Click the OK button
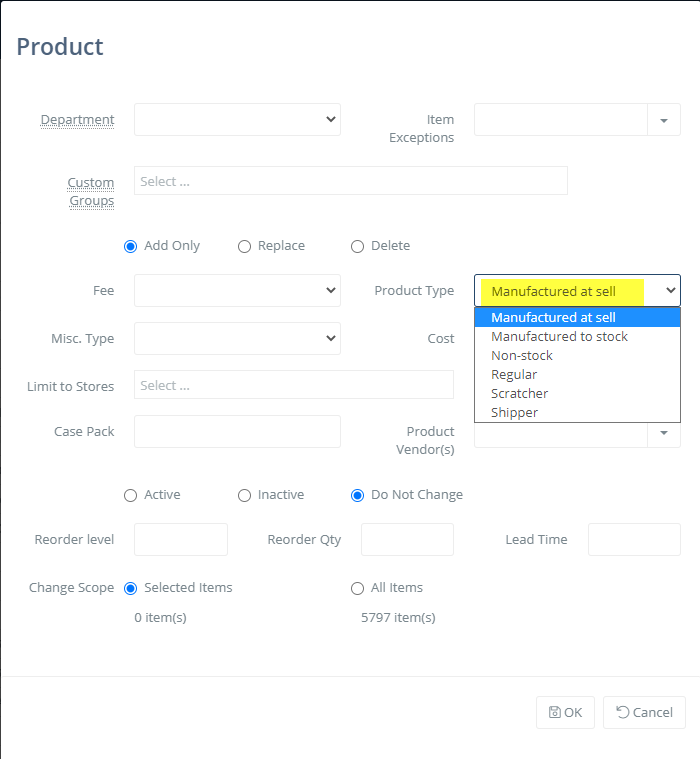The height and width of the screenshot is (759, 700). [x=565, y=713]
